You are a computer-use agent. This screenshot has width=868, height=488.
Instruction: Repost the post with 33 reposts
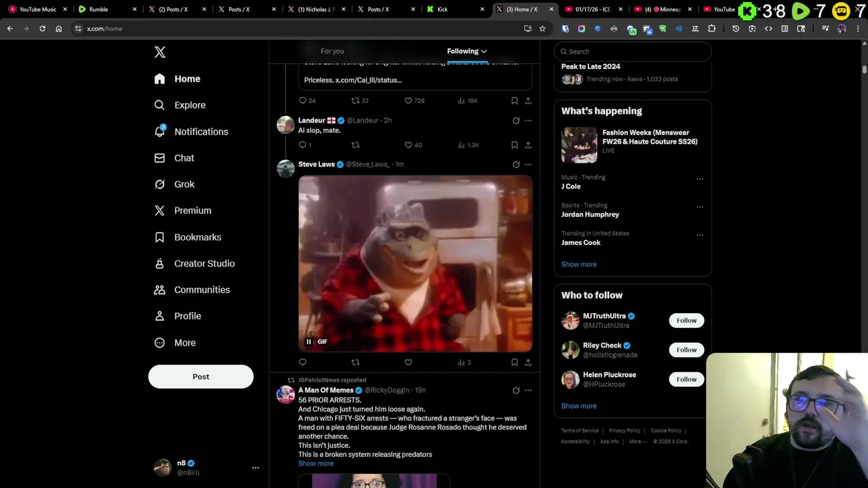(355, 100)
